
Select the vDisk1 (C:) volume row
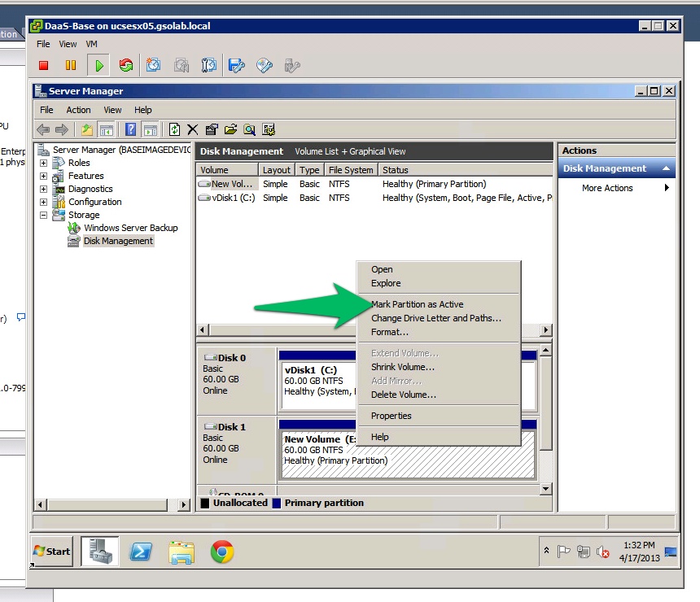click(374, 198)
